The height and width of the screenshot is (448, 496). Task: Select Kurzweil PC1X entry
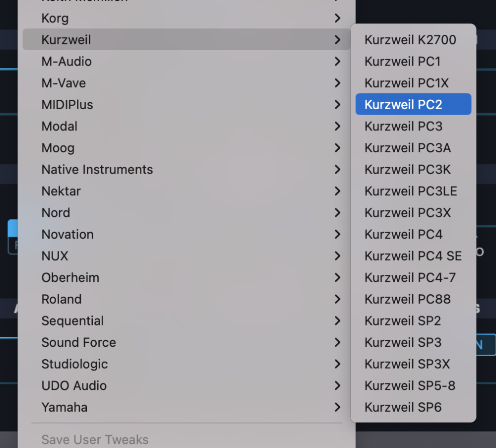point(406,83)
